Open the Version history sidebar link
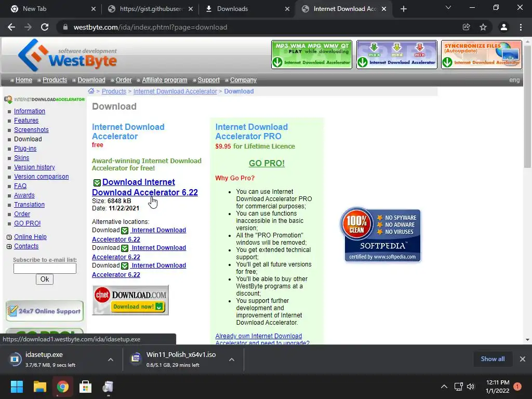Screen dimensions: 532x399 click(x=34, y=167)
